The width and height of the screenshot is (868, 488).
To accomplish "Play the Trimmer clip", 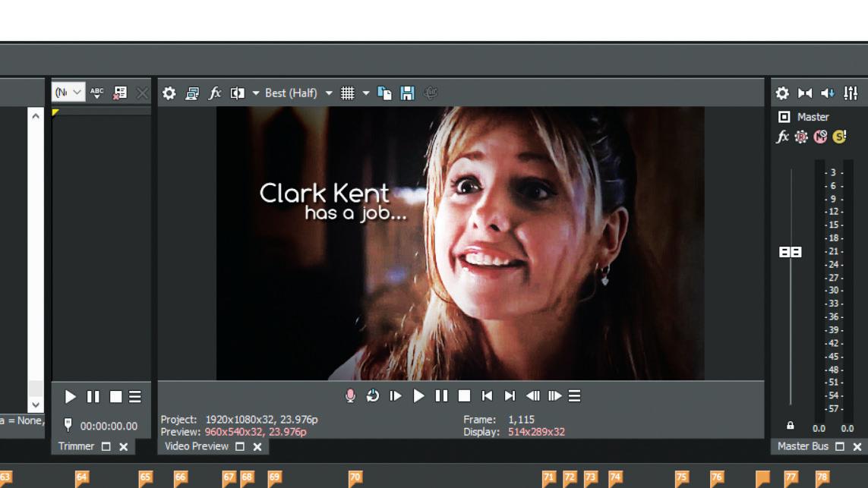I will [71, 397].
